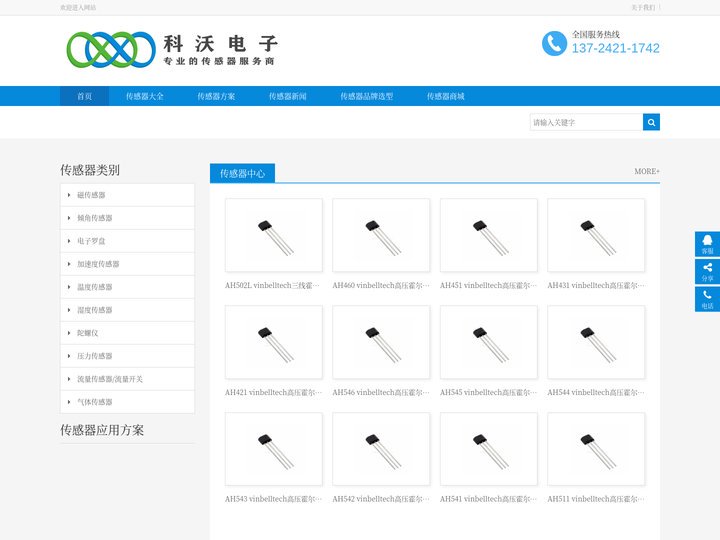This screenshot has height=540, width=720.
Task: Click the 传感器应用方案 sidebar heading
Action: [102, 430]
